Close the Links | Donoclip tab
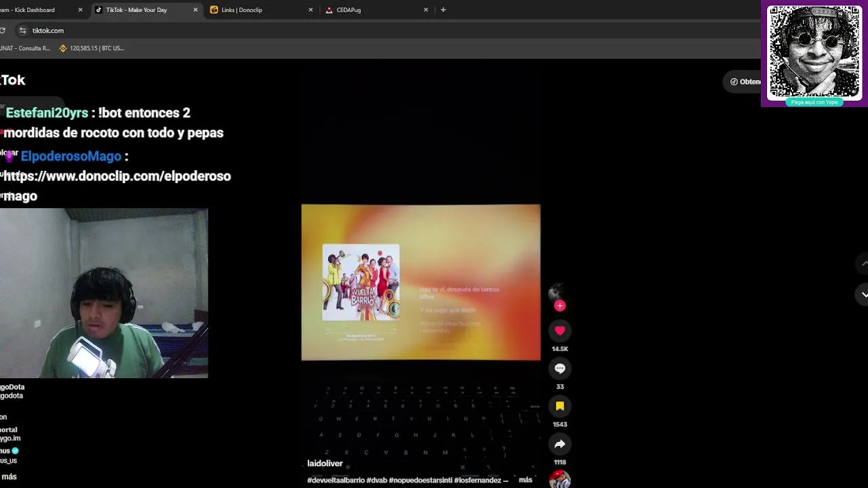Screen dimensions: 868x488 pos(311,9)
